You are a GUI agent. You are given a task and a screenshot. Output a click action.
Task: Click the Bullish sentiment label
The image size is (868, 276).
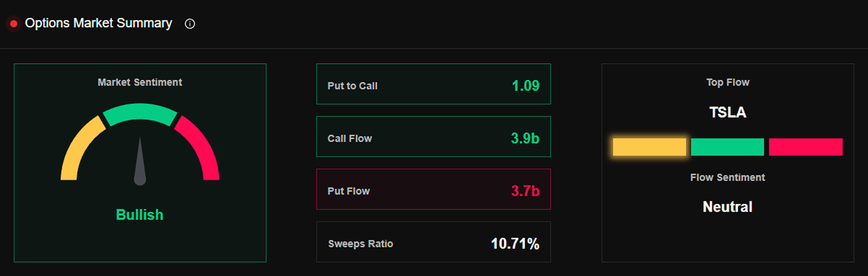pos(140,214)
